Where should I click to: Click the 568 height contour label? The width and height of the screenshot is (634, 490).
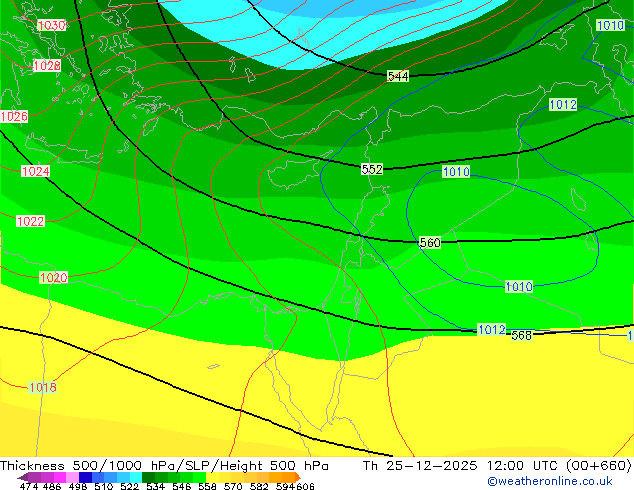click(521, 335)
